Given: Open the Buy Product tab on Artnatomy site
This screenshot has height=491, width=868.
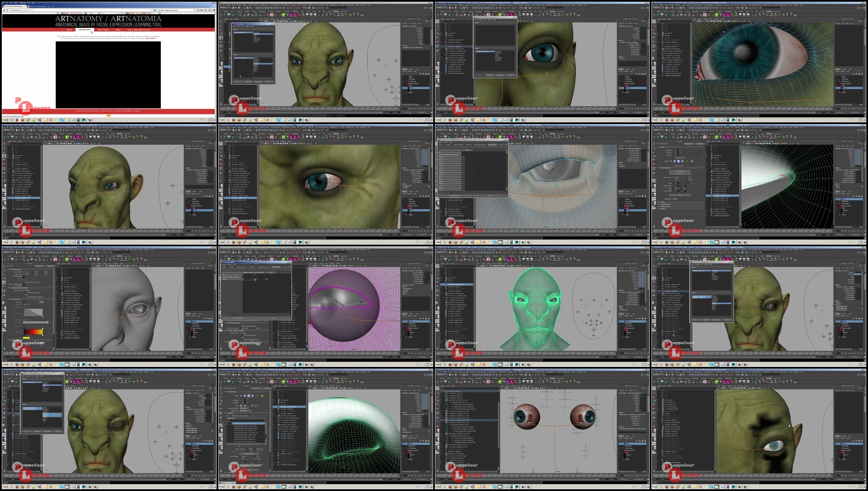Looking at the screenshot, I should (103, 30).
